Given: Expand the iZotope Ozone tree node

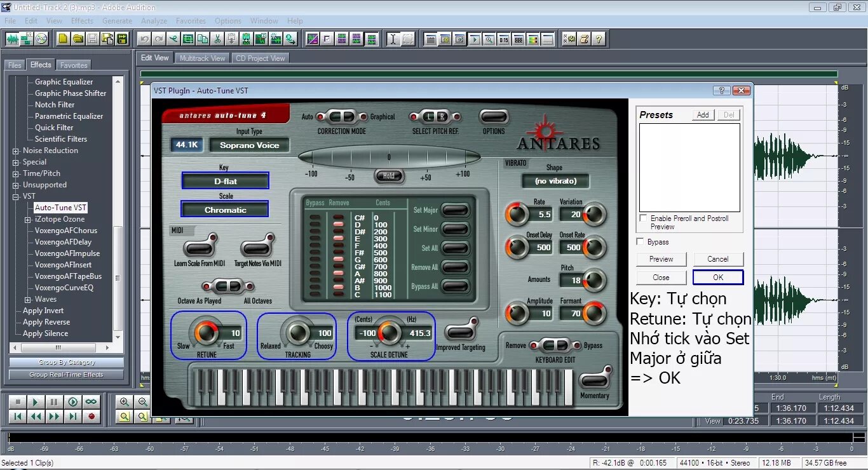Looking at the screenshot, I should click(27, 220).
